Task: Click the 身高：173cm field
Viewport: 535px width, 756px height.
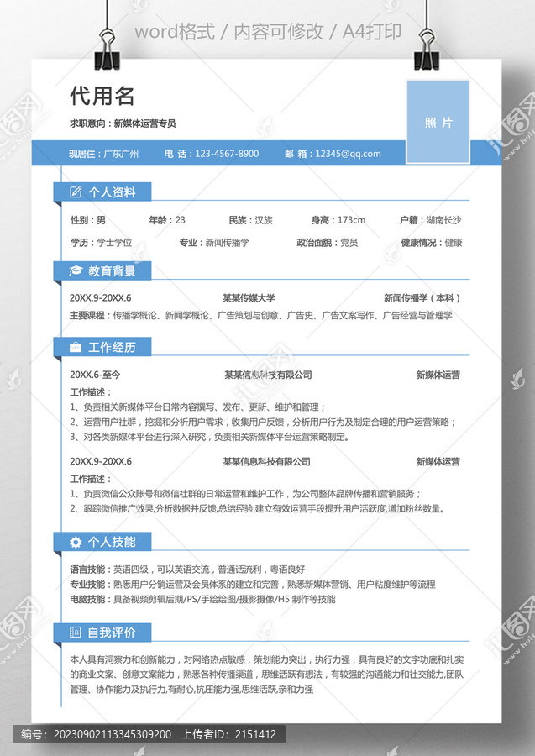Action: tap(338, 220)
